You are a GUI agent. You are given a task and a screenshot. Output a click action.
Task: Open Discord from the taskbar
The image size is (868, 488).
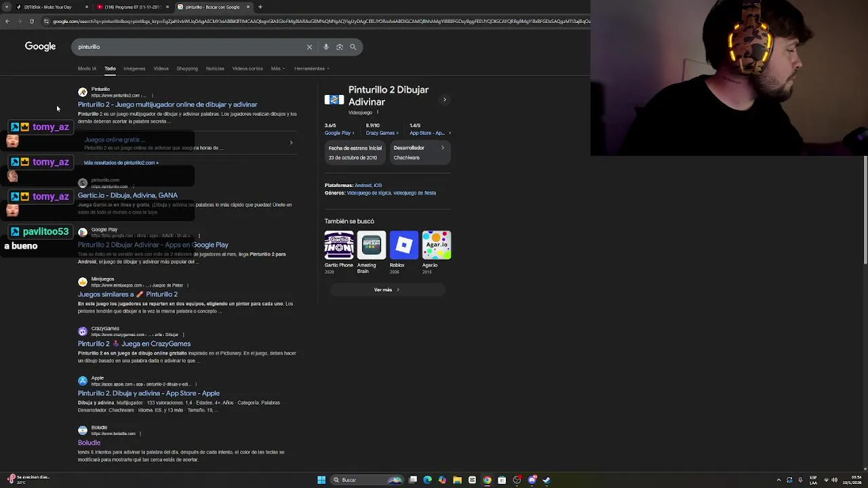coord(532,480)
